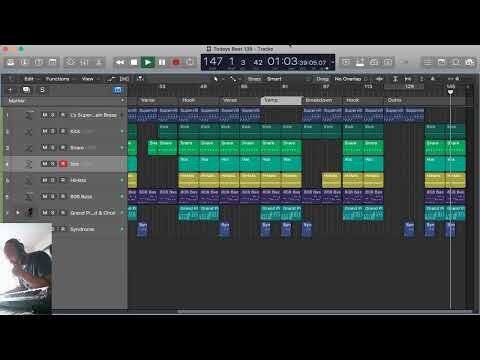The width and height of the screenshot is (480, 360).
Task: Pause playback with the Pause button
Action: [x=162, y=62]
